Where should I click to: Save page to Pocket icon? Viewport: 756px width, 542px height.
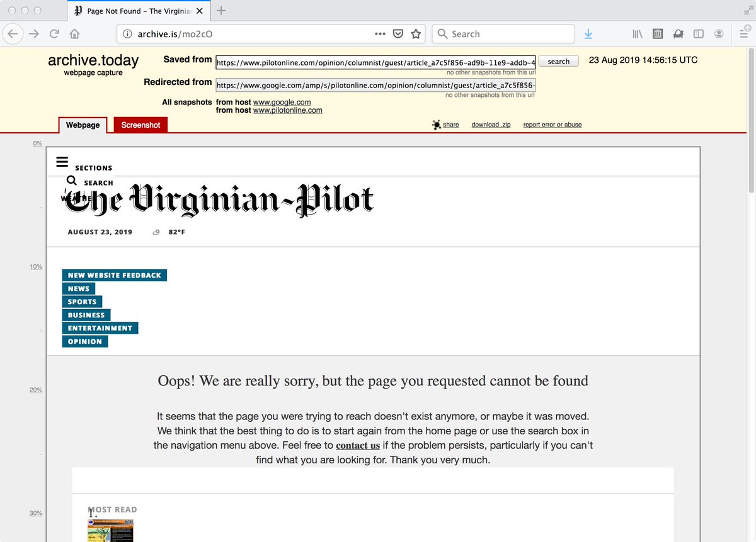tap(398, 34)
